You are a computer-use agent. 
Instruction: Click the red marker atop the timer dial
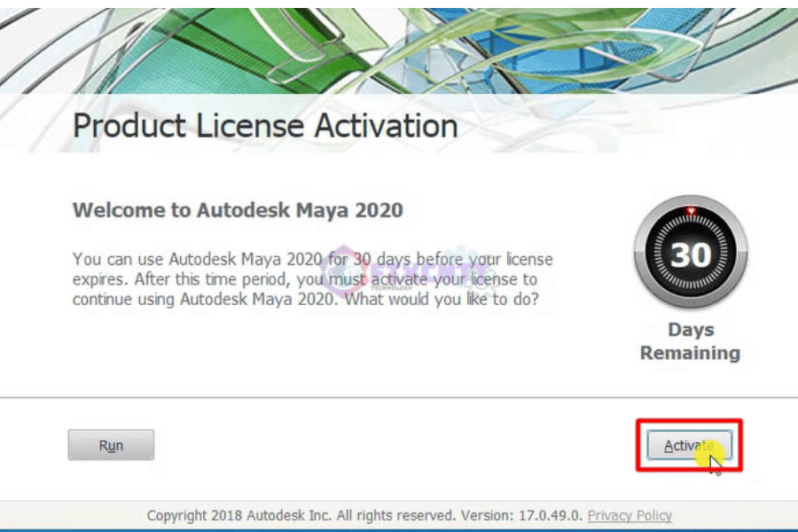click(x=691, y=211)
